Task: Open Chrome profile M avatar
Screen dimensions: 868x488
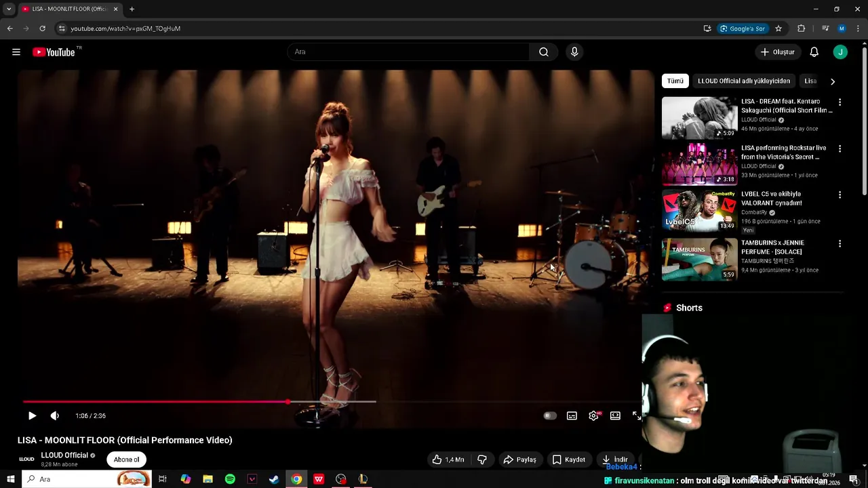Action: click(842, 28)
